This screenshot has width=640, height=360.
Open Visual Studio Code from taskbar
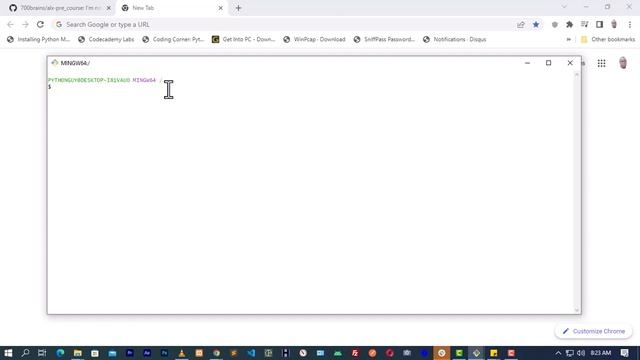click(x=251, y=353)
